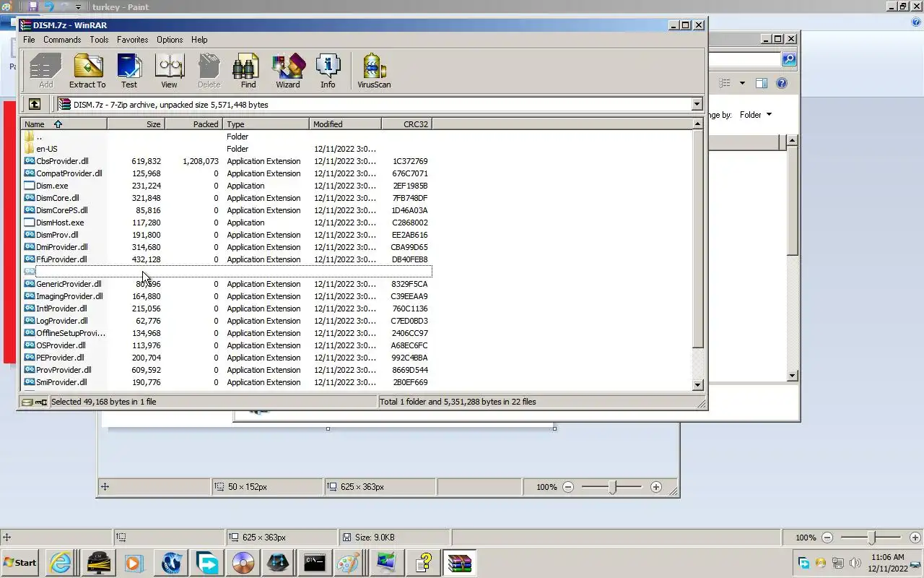924x578 pixels.
Task: Expand the archive path dropdown arrow
Action: click(697, 104)
